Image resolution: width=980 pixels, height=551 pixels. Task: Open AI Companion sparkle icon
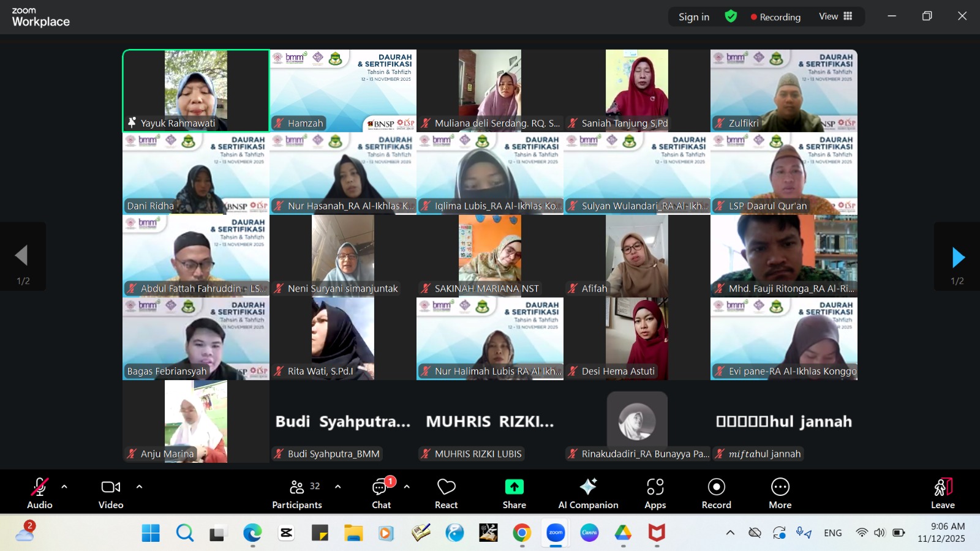click(588, 487)
